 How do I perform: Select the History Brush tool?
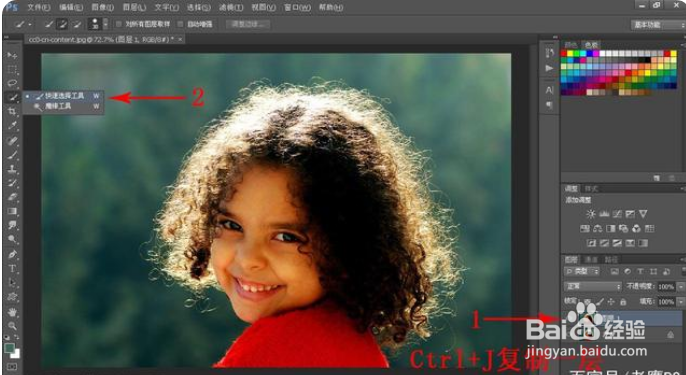tap(12, 183)
